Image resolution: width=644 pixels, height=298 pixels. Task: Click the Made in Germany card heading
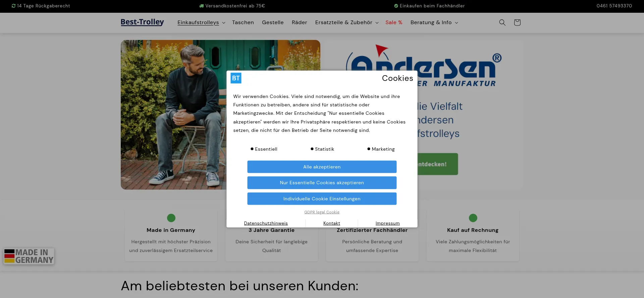pos(171,230)
